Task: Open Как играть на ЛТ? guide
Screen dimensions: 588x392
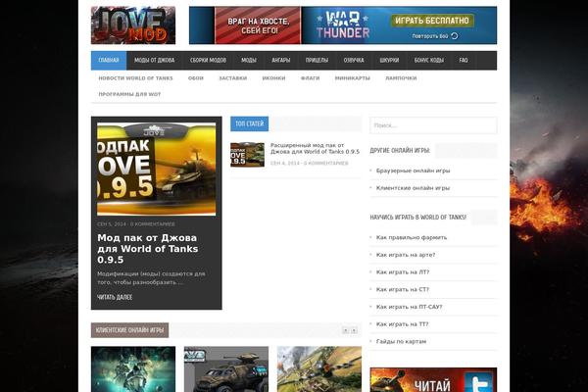Action: pos(403,272)
